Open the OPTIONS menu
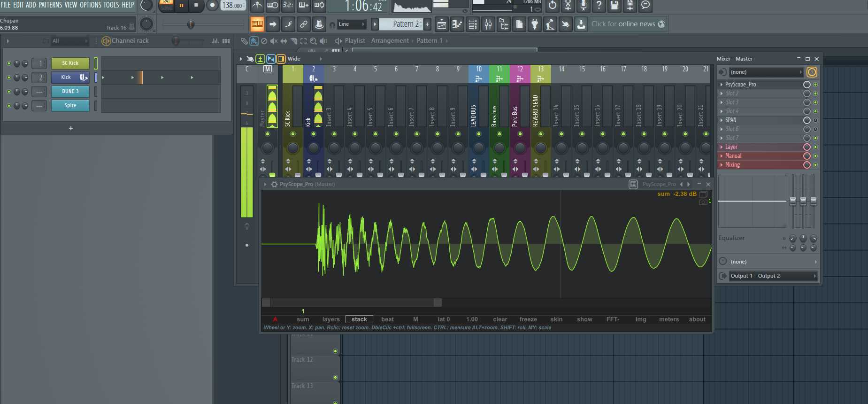868x404 pixels. click(90, 5)
